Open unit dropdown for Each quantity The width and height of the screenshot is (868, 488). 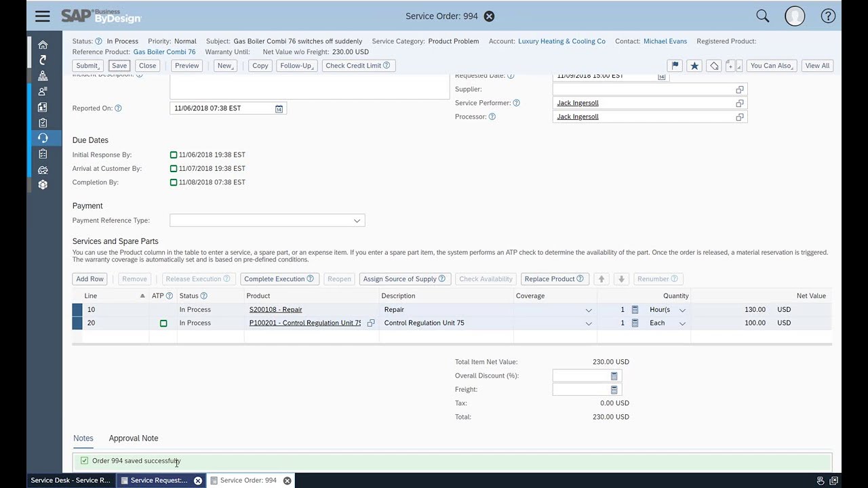click(682, 323)
